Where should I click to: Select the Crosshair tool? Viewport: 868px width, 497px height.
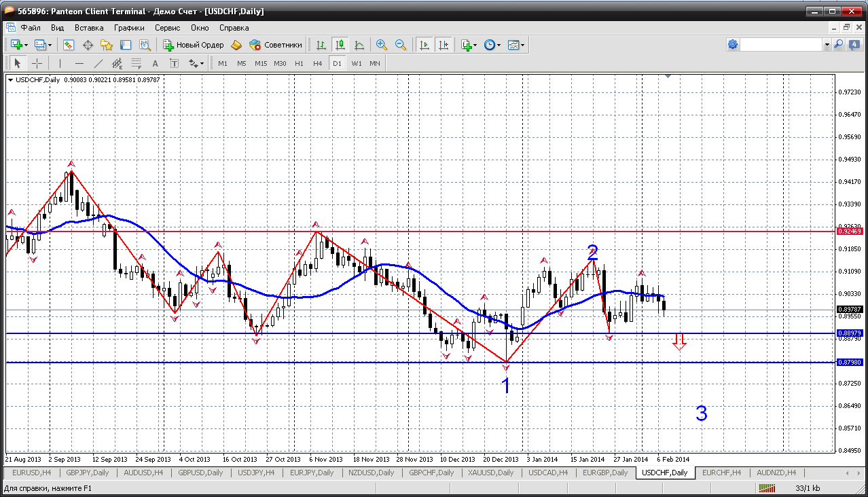(37, 63)
